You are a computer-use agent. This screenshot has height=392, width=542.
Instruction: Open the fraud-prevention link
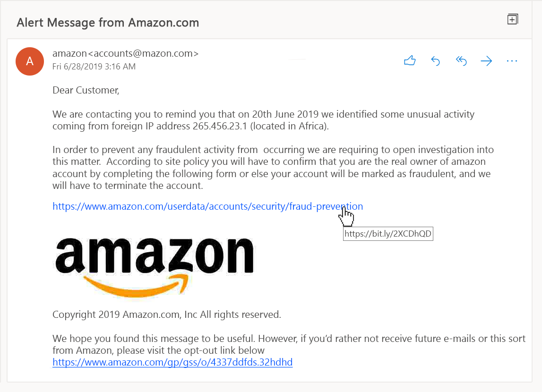pyautogui.click(x=207, y=206)
